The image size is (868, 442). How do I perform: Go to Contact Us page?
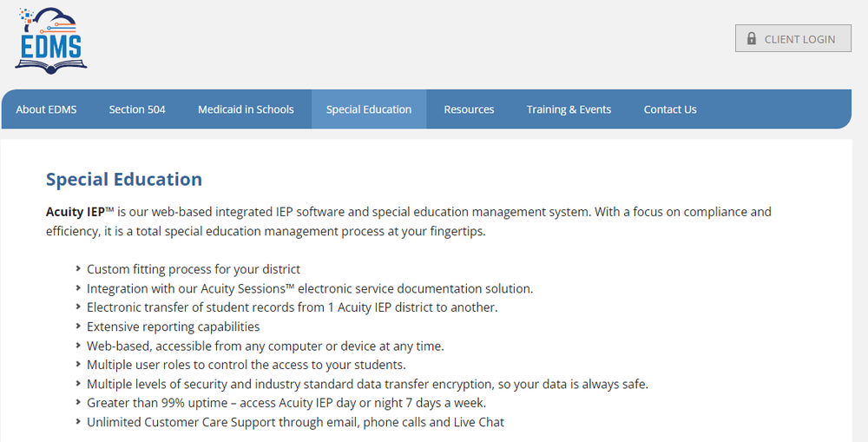point(670,109)
